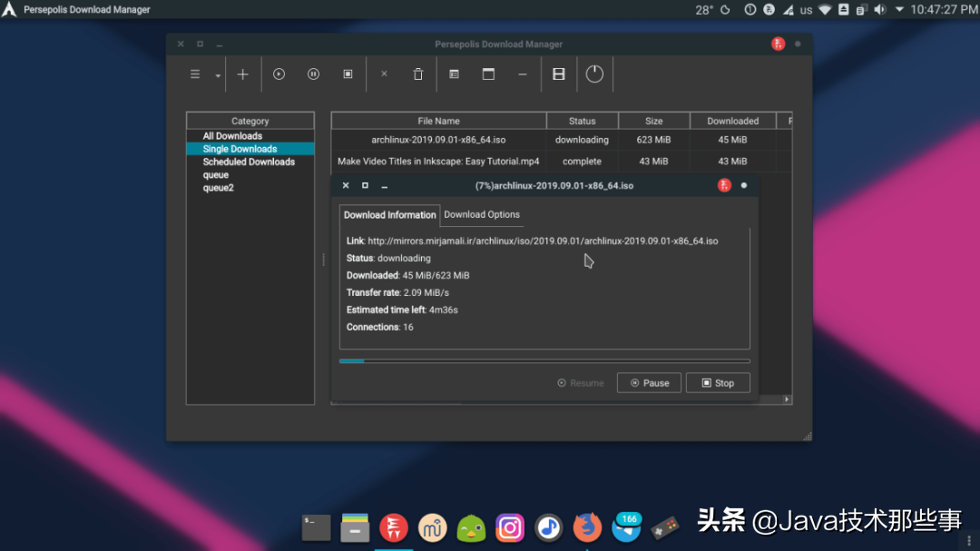This screenshot has width=980, height=551.
Task: Open the hamburger menu in the toolbar
Action: pos(195,74)
